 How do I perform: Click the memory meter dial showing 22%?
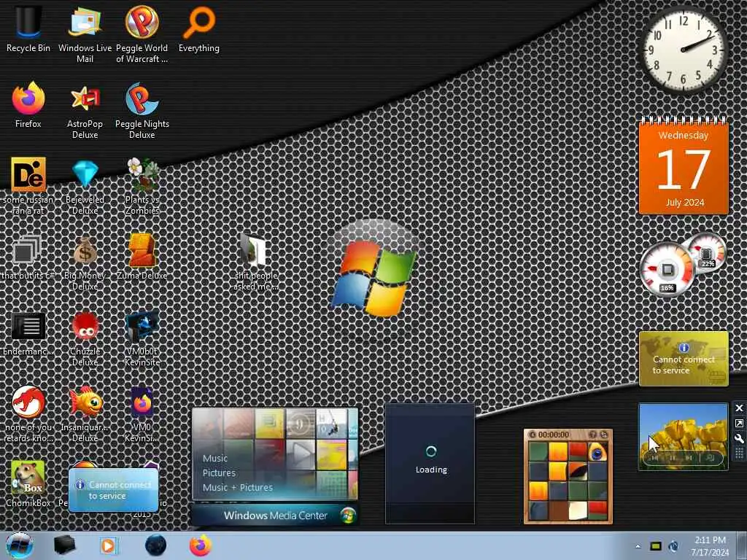(x=707, y=252)
